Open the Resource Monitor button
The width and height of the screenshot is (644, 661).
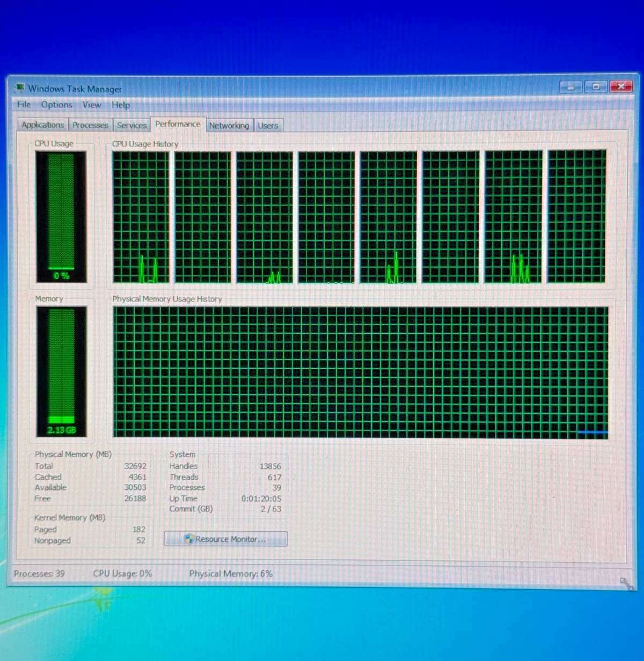pos(225,539)
